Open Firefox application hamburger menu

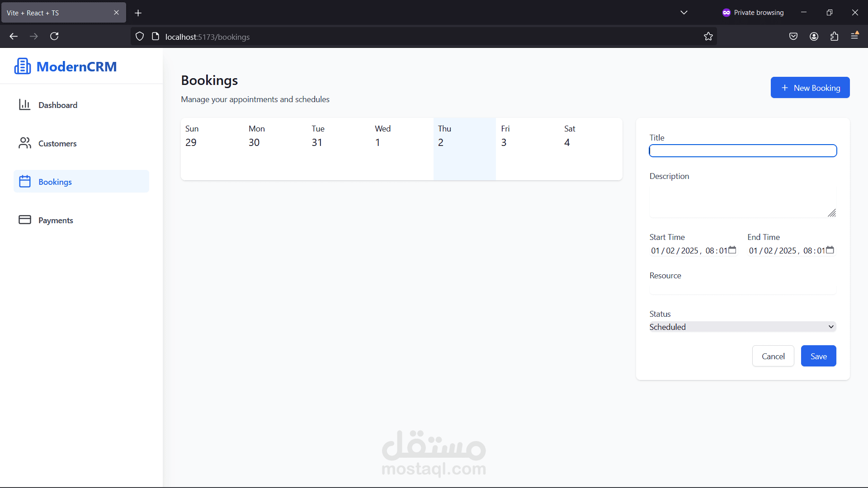(x=854, y=37)
